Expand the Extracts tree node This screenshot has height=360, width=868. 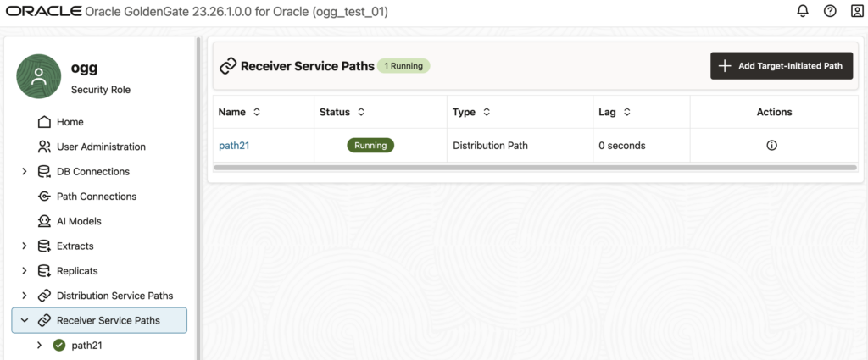coord(25,246)
